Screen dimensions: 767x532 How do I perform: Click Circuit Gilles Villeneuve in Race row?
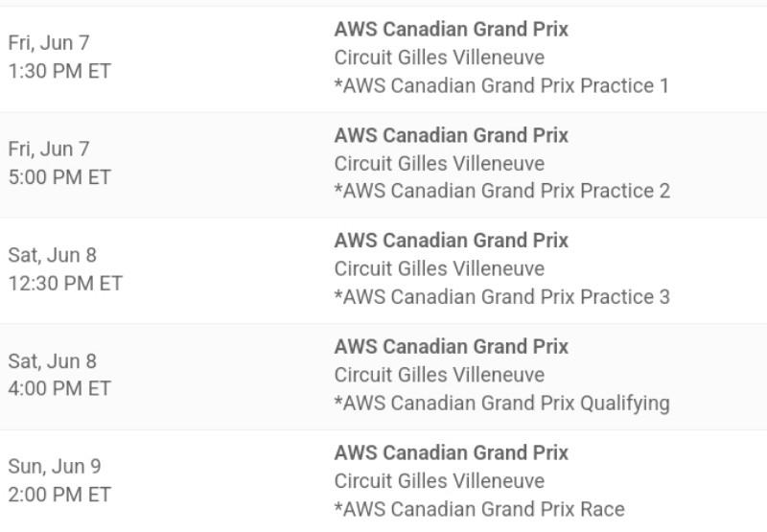click(439, 481)
